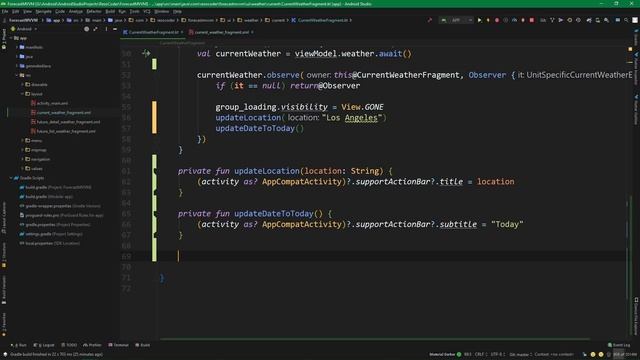Click the updateLocation function name in editor

coord(267,171)
